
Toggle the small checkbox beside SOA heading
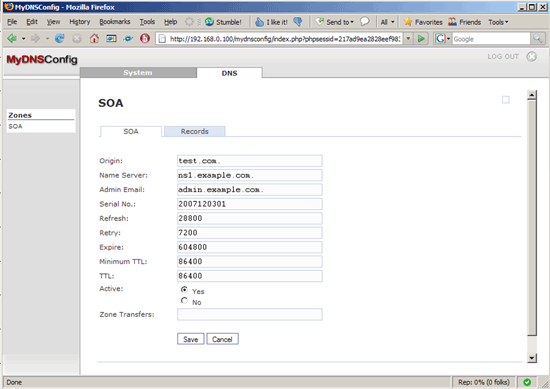click(x=505, y=100)
